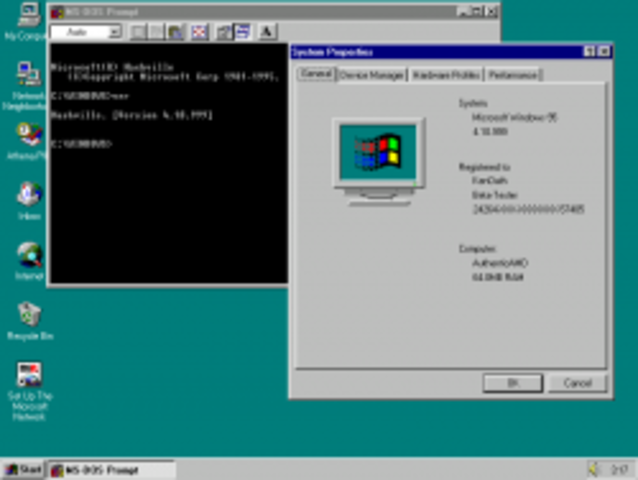Switch to the Device Manager tab
Viewport: 638px width, 480px height.
coord(371,75)
